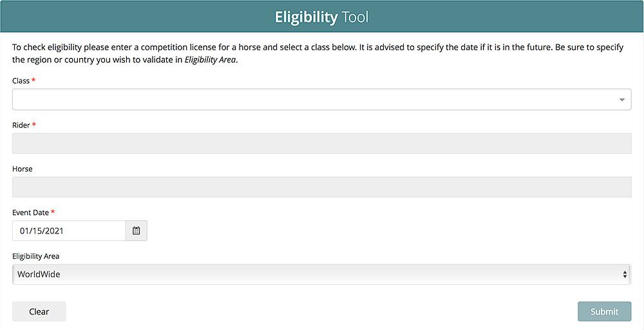Click the Eligibility Tool header title

point(321,17)
